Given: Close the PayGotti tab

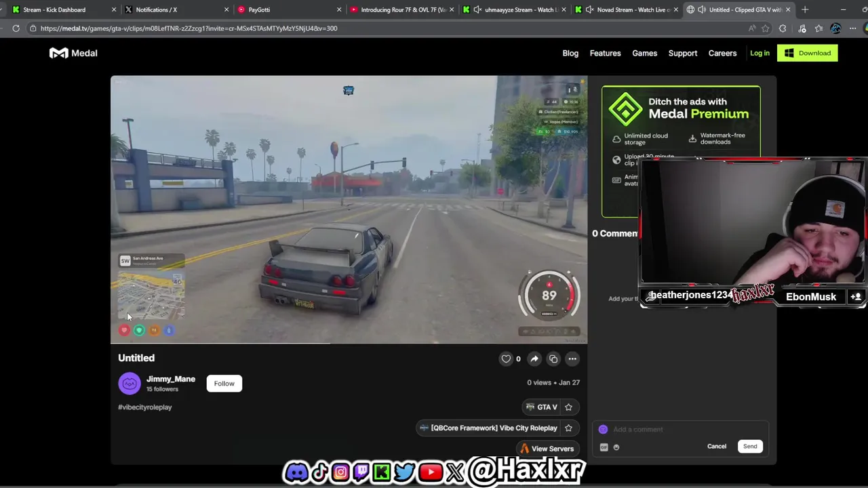Looking at the screenshot, I should (x=339, y=9).
